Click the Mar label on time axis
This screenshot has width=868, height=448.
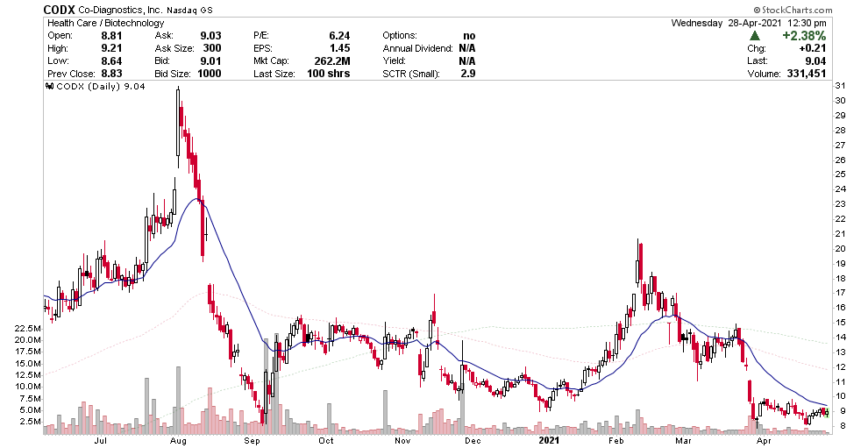(684, 441)
